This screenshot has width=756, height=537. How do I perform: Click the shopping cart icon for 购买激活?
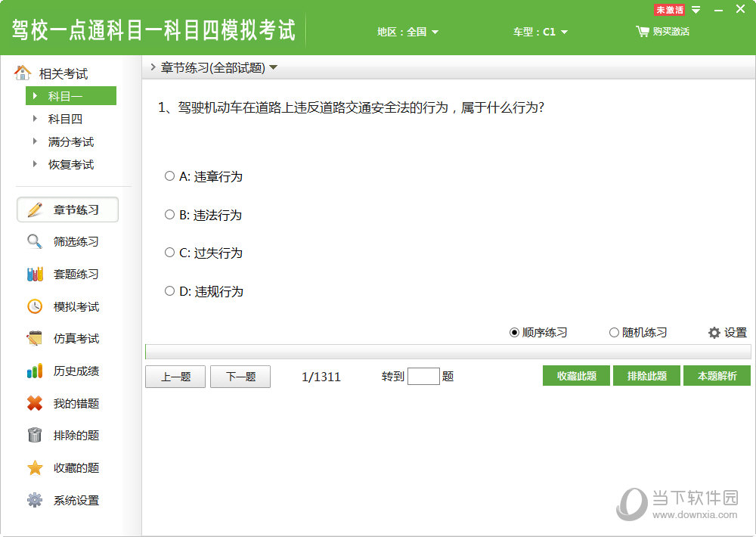tap(642, 31)
